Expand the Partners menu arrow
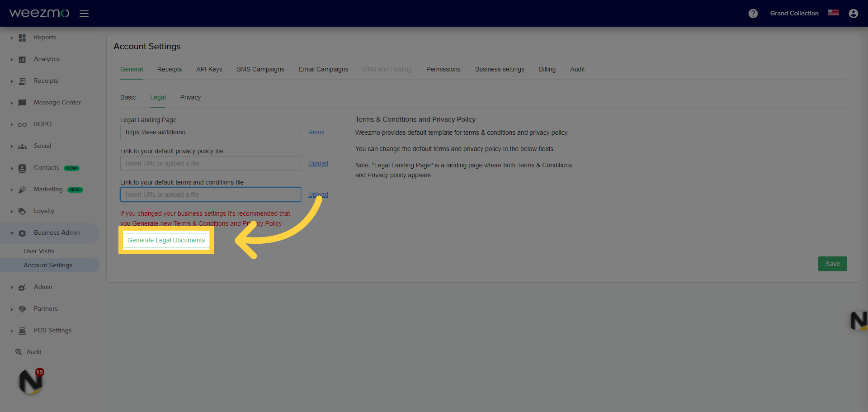 pos(12,309)
